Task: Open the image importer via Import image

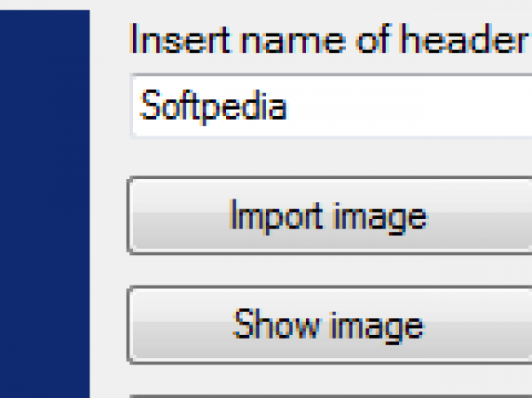Action: coord(328,216)
